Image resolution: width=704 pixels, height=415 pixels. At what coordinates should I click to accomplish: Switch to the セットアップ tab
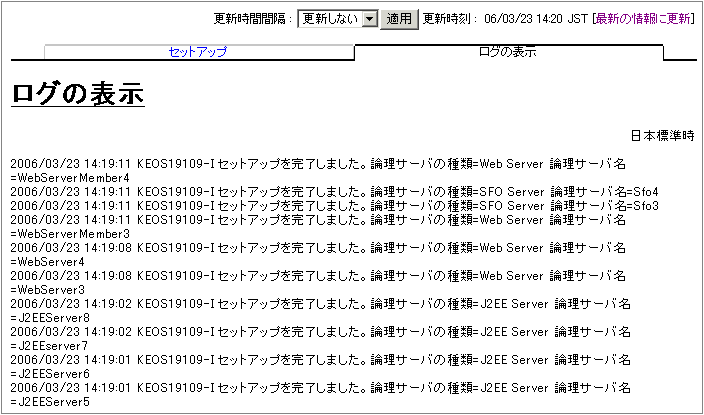click(x=198, y=52)
